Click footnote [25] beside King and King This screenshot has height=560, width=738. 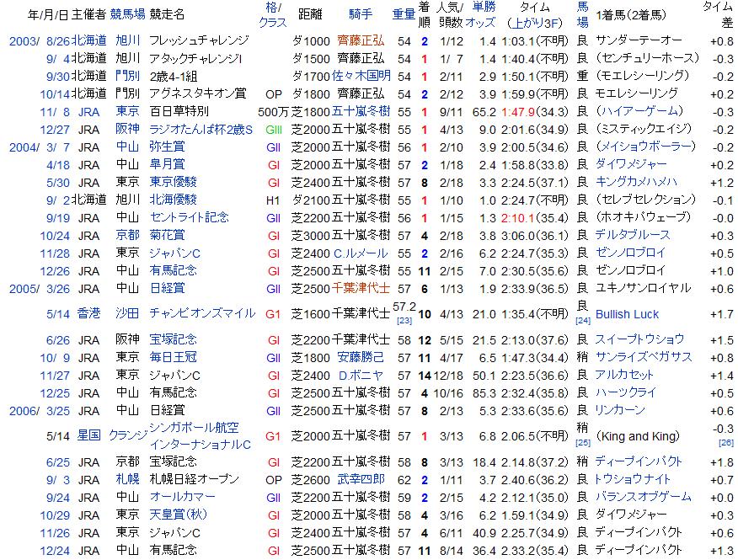pyautogui.click(x=583, y=442)
